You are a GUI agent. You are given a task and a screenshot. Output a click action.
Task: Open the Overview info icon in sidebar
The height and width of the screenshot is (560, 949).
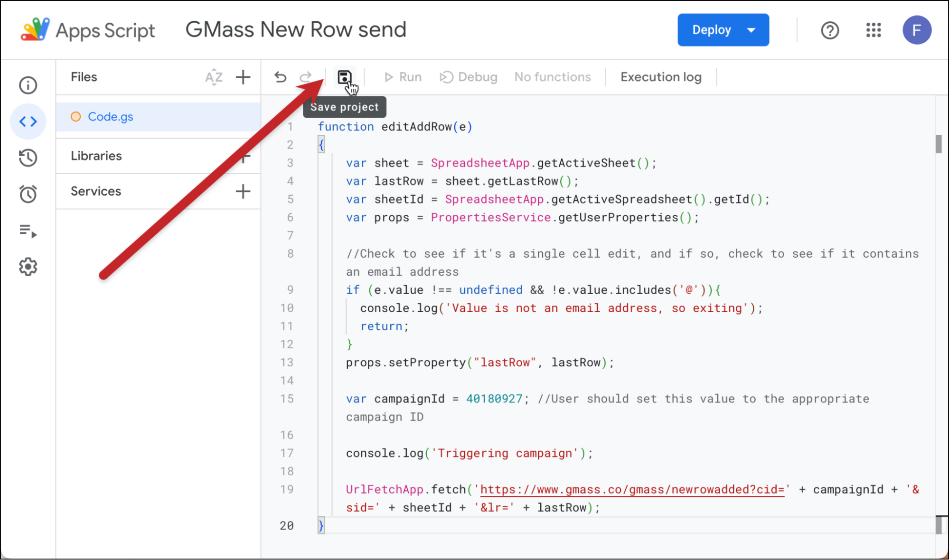coord(28,85)
